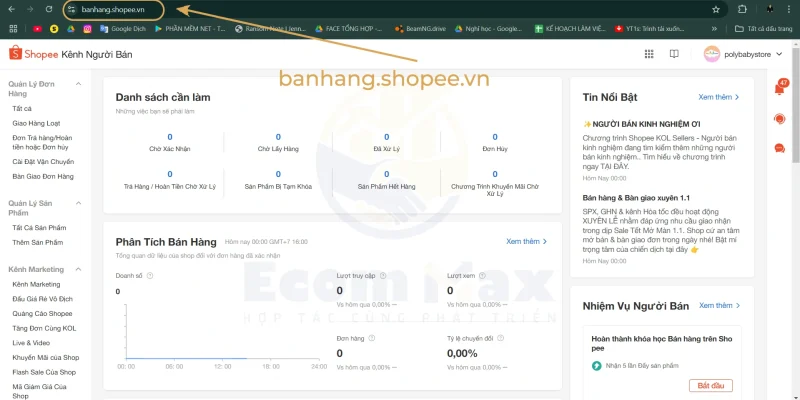Image resolution: width=800 pixels, height=400 pixels.
Task: Expand the polybabystore account dropdown arrow
Action: (779, 54)
